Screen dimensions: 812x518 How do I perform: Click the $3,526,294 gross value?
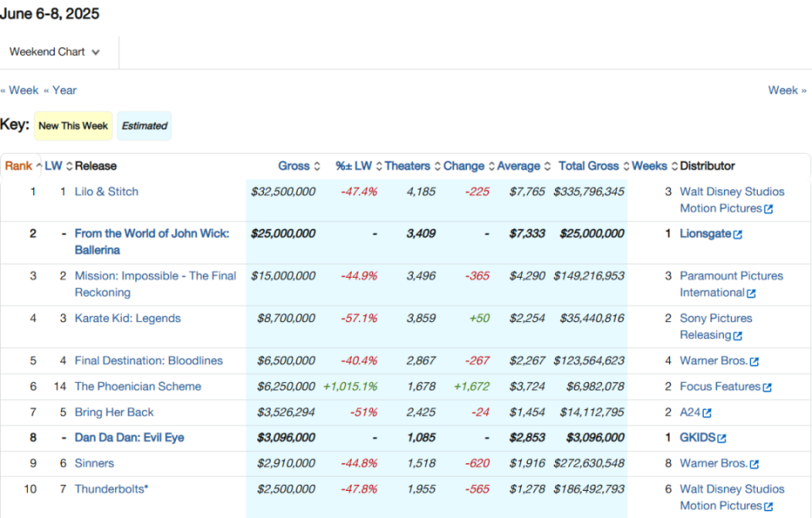pos(286,412)
